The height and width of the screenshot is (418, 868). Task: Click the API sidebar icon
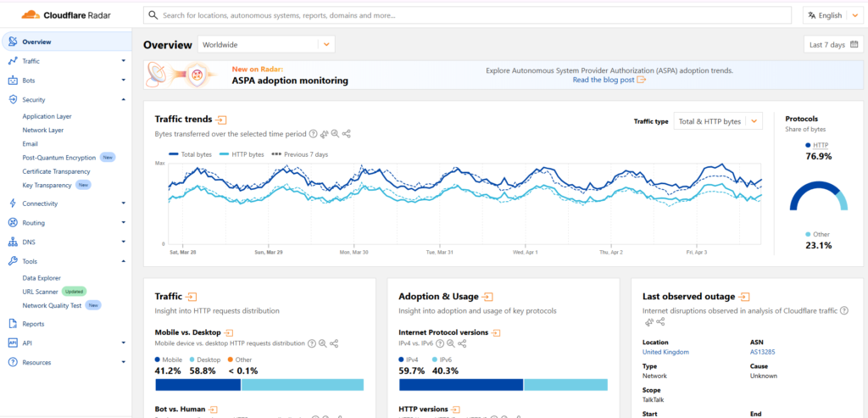point(13,343)
